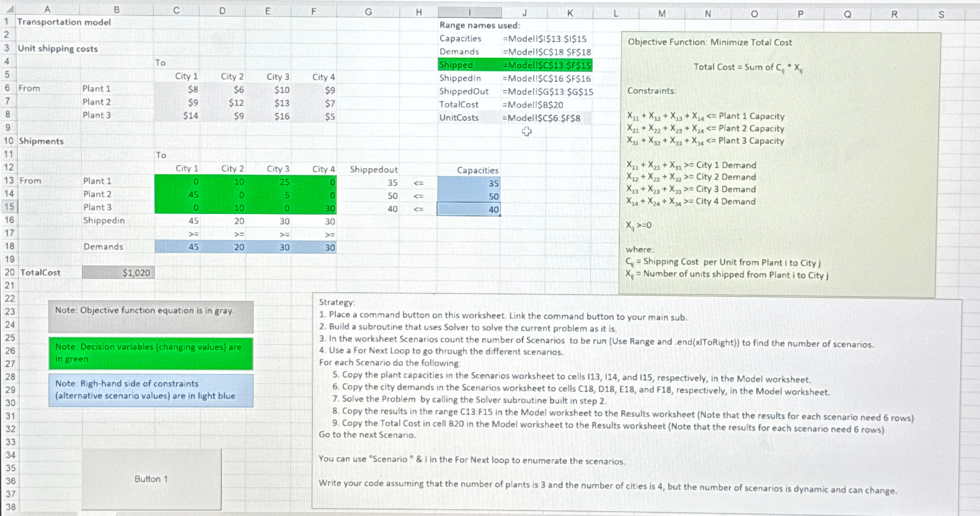Screen dimensions: 980x516
Task: Select the blue capacity cell showing 40
Action: click(x=469, y=210)
